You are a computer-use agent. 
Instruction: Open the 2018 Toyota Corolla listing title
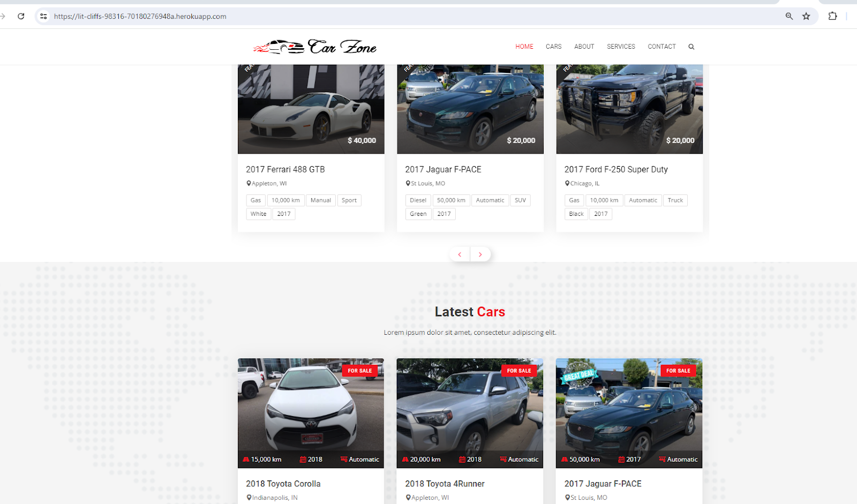(283, 484)
